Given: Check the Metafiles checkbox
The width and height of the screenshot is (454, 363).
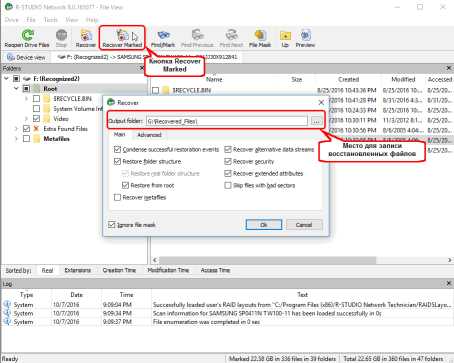Looking at the screenshot, I should pos(26,139).
